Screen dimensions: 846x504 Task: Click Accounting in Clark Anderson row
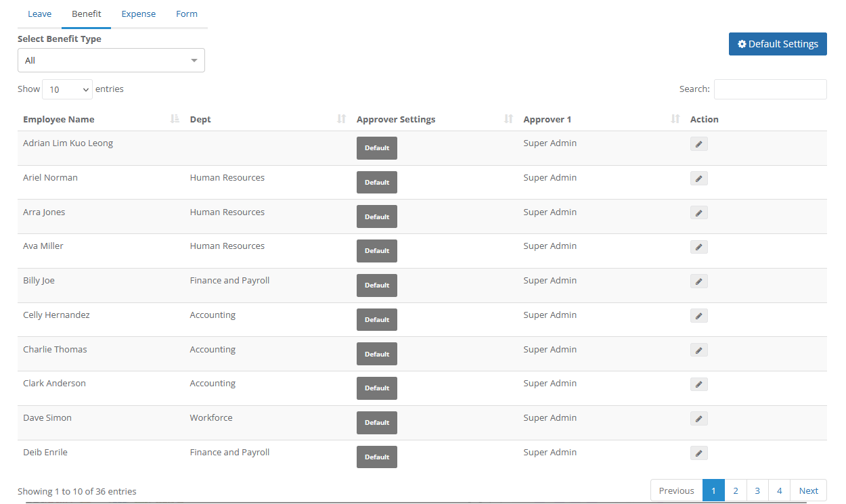[x=213, y=384]
